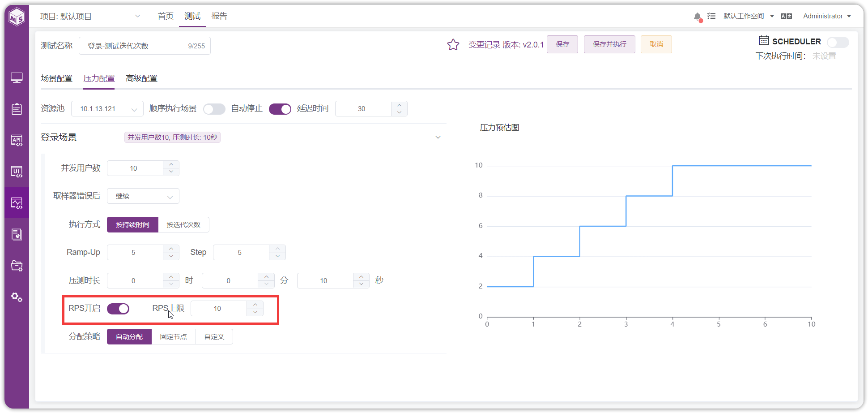The height and width of the screenshot is (413, 868).
Task: Open the performance testing sidebar icon
Action: click(x=17, y=203)
